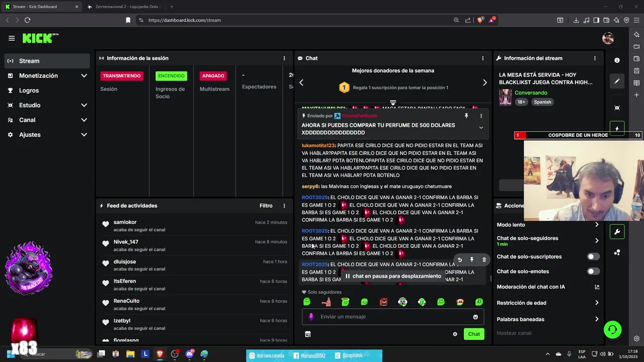Open Brave browser from the taskbar
The height and width of the screenshot is (362, 644).
point(160,354)
